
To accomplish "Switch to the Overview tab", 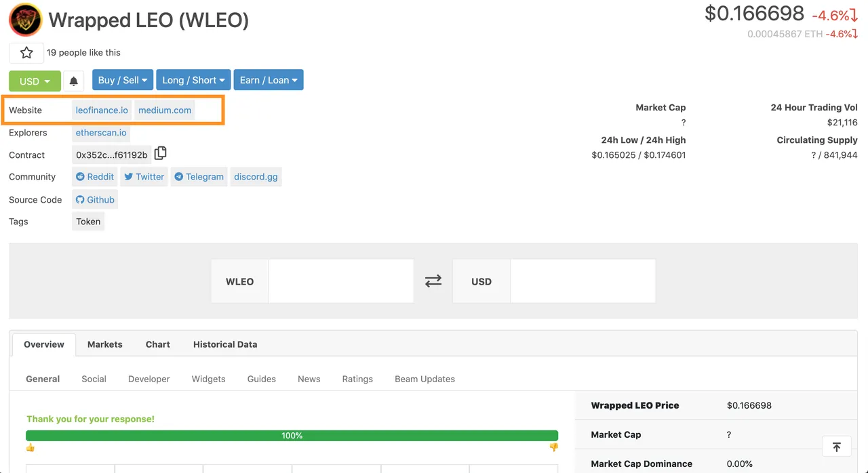I will click(x=44, y=344).
